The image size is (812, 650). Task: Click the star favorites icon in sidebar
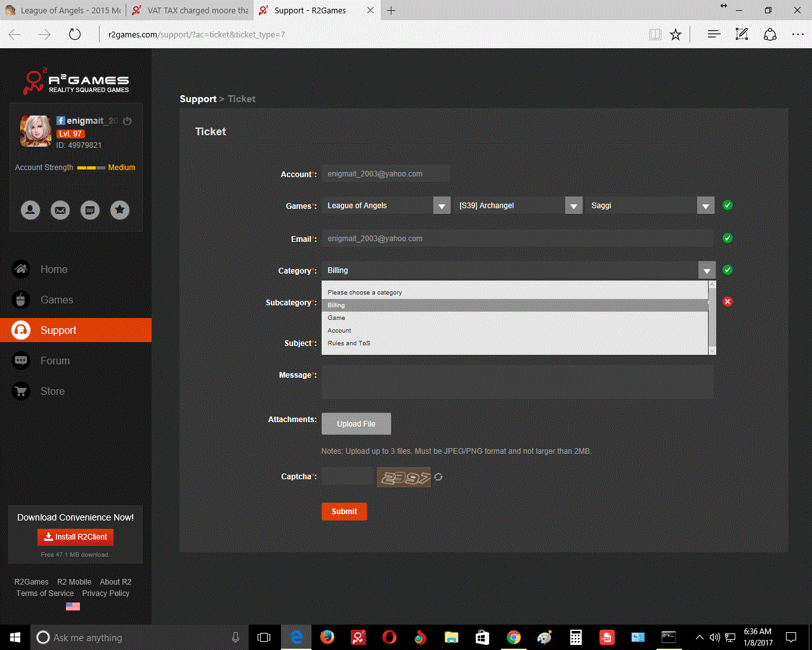point(120,210)
